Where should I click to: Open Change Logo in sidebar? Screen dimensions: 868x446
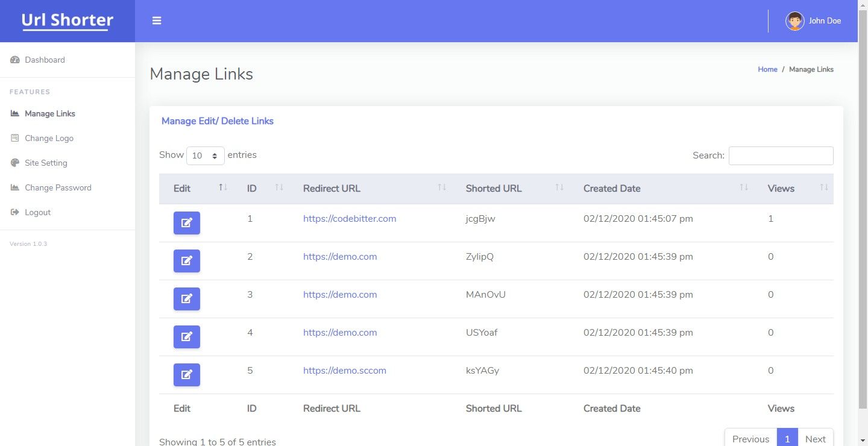click(x=49, y=138)
